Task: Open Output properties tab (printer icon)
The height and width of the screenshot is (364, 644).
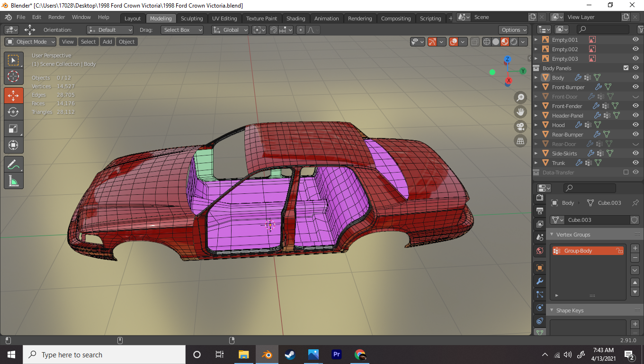Action: (539, 210)
